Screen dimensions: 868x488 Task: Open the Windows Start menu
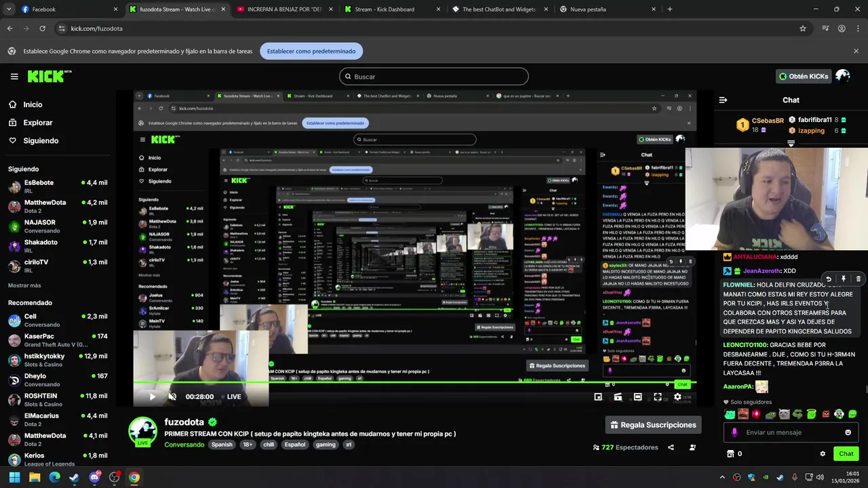point(14,477)
